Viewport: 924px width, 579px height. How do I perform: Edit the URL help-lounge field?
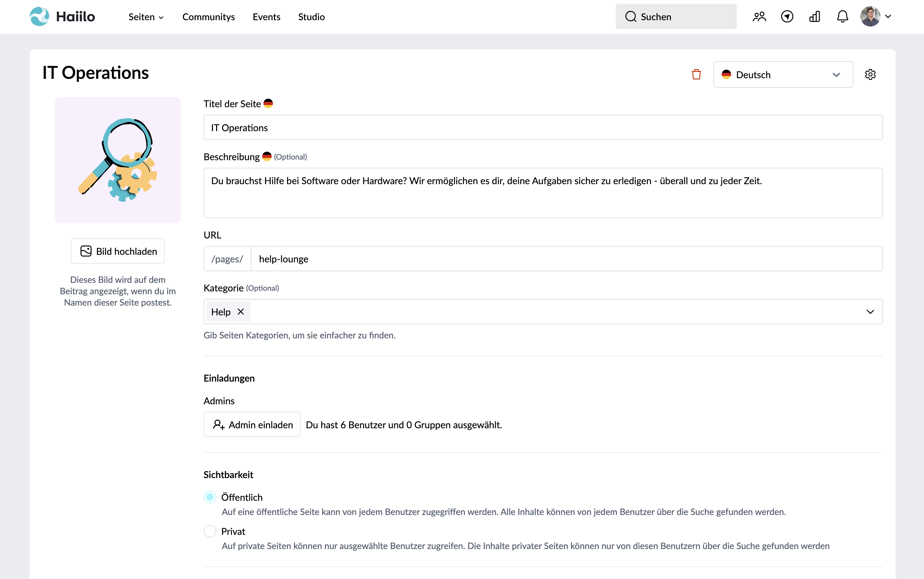[567, 259]
